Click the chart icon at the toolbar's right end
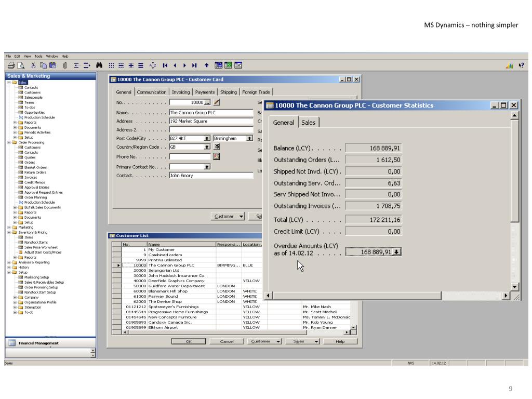This screenshot has height=399, width=532. click(x=509, y=65)
